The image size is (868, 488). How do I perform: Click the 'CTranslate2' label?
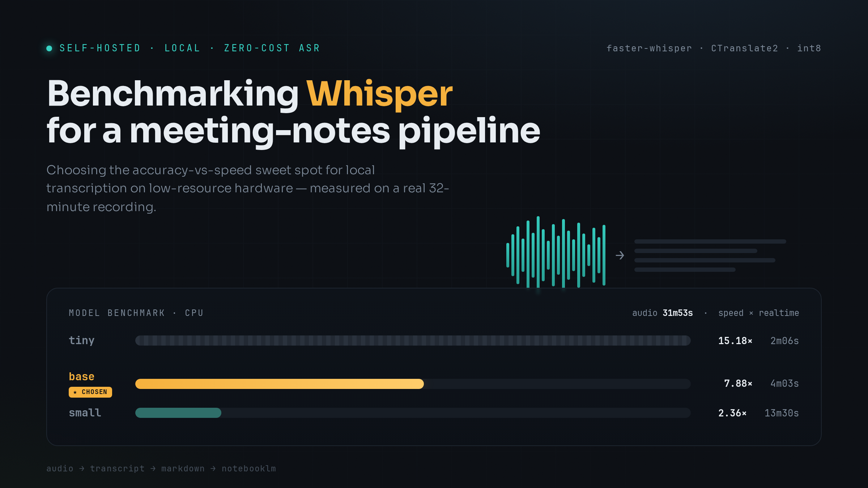[744, 48]
